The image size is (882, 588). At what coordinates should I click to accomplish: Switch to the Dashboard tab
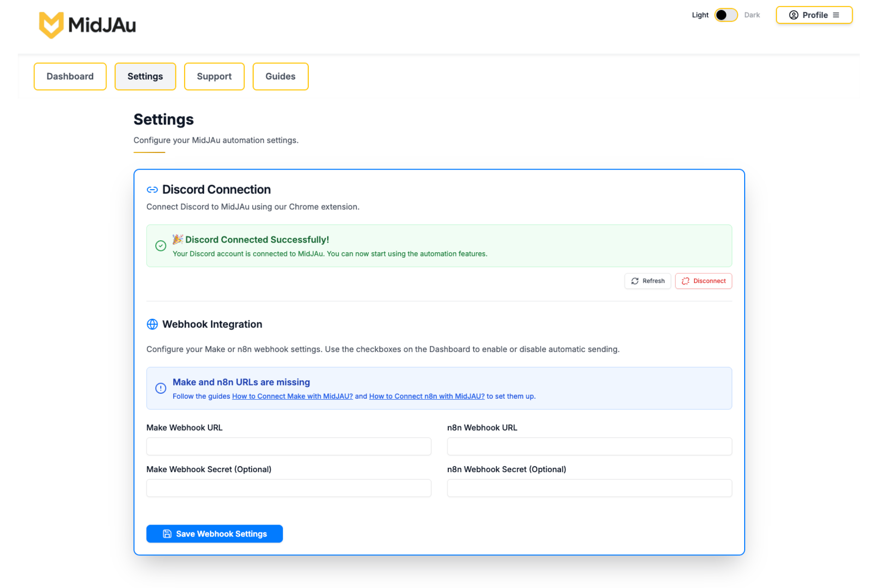70,76
